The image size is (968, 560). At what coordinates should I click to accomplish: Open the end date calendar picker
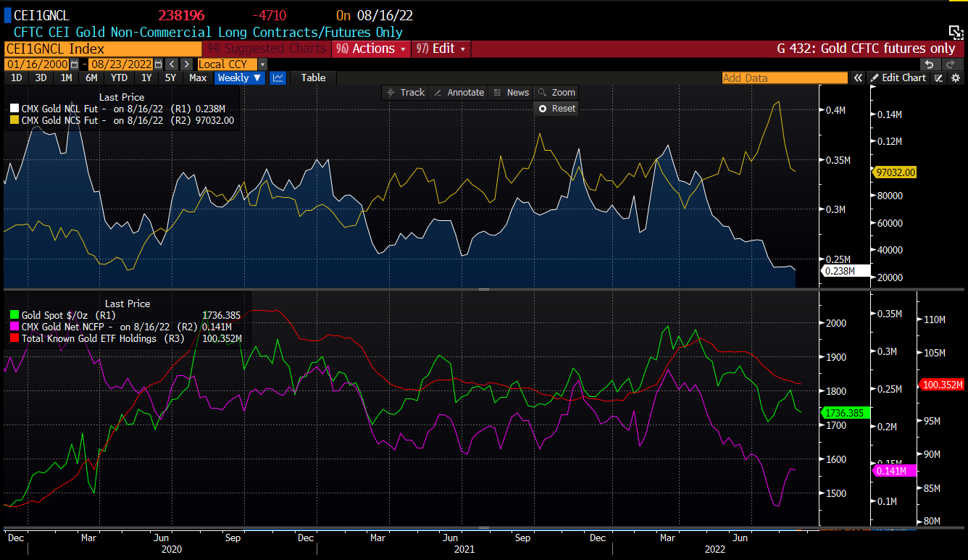[x=158, y=64]
